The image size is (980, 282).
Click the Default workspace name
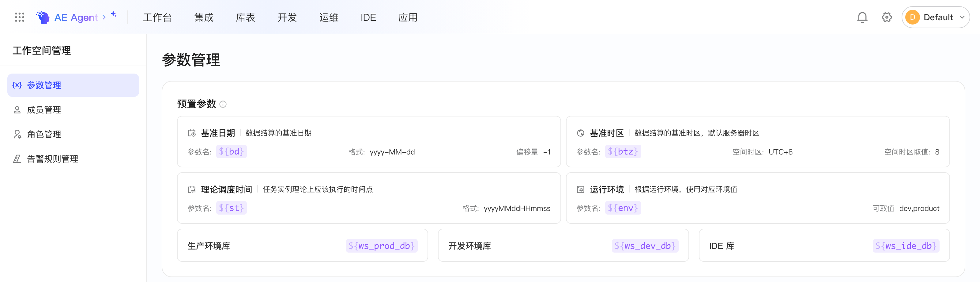pos(938,17)
